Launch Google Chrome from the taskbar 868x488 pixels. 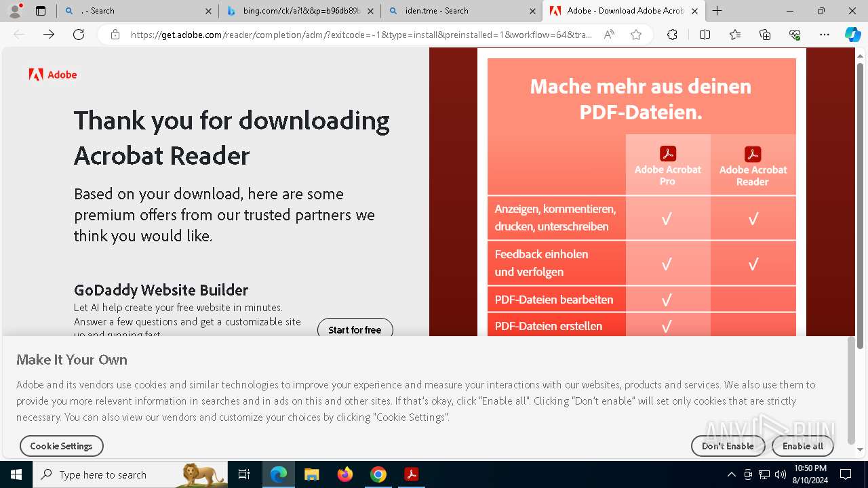[x=378, y=474]
